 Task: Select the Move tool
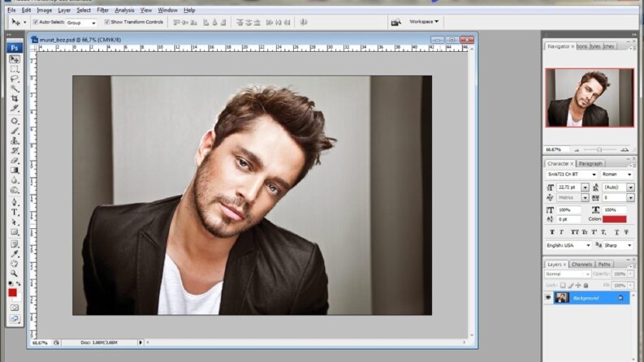15,59
